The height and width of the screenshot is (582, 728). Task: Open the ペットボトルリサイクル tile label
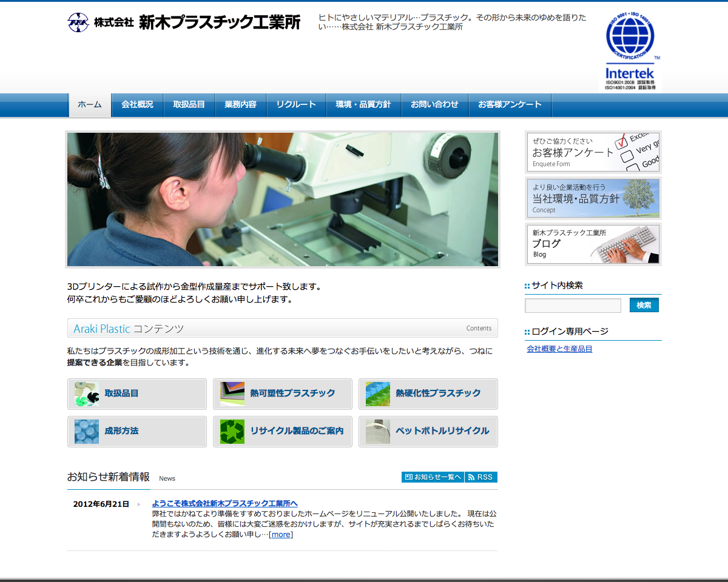[x=443, y=431]
